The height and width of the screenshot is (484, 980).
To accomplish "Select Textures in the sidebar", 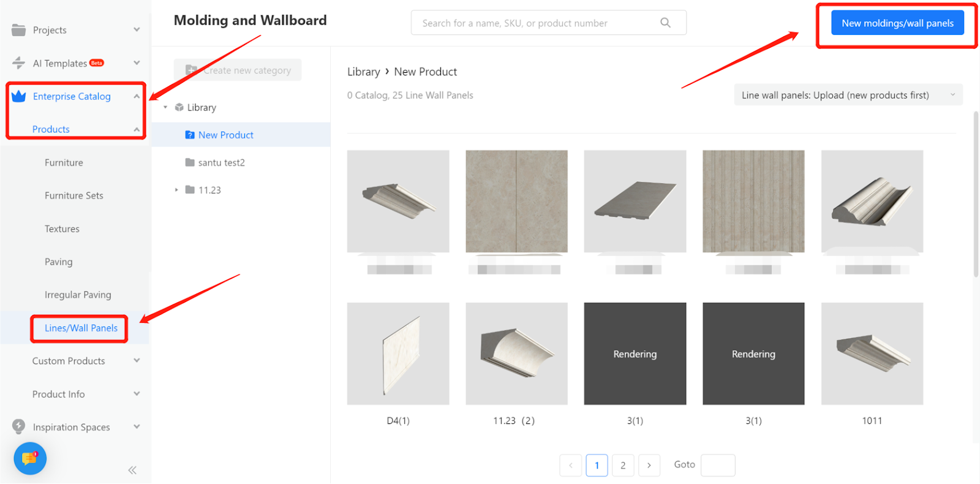I will [x=62, y=229].
